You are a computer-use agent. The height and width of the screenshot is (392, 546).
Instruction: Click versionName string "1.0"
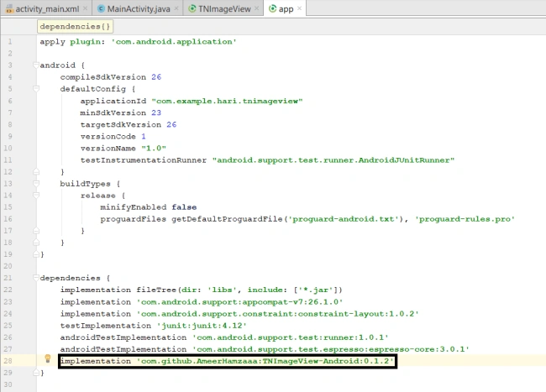[x=154, y=149]
